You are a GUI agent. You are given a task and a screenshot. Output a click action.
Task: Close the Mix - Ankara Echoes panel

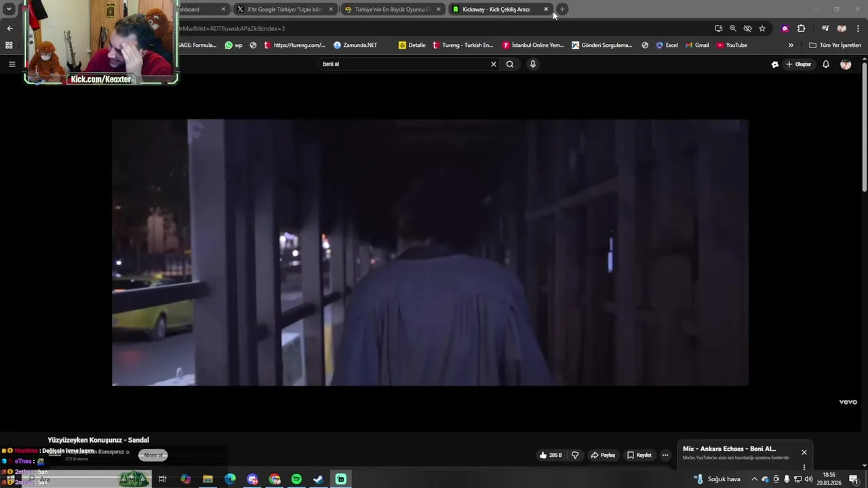click(804, 452)
